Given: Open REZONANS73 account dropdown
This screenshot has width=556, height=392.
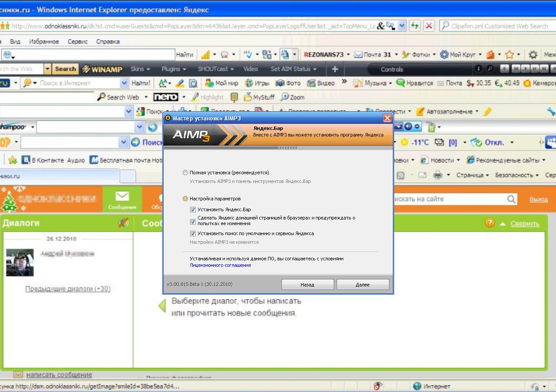Looking at the screenshot, I should pyautogui.click(x=327, y=55).
